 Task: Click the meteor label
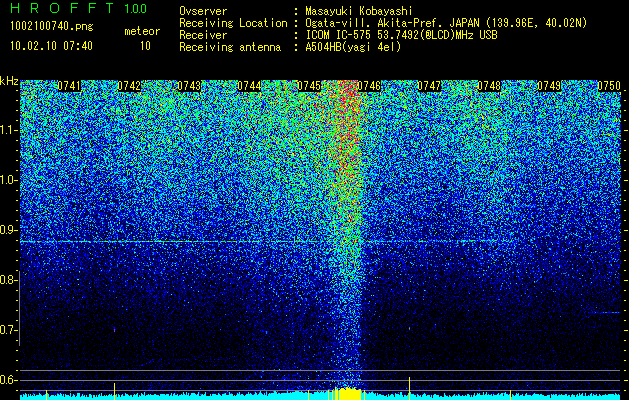pos(142,31)
